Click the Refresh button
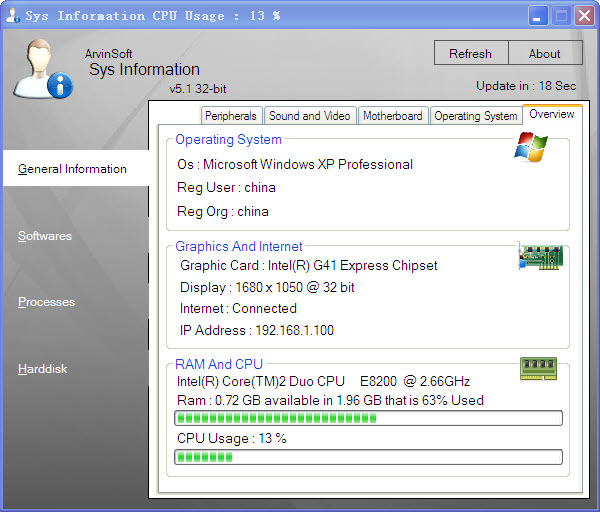This screenshot has width=600, height=512. tap(471, 53)
